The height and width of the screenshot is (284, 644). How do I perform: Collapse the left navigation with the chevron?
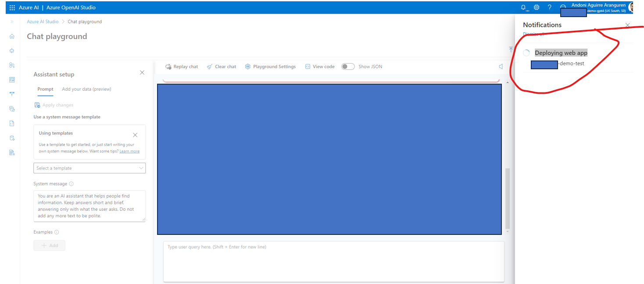coord(11,21)
